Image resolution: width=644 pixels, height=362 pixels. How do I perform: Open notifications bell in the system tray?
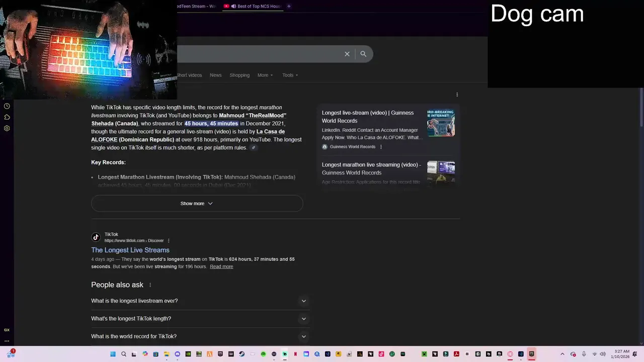coord(634,354)
